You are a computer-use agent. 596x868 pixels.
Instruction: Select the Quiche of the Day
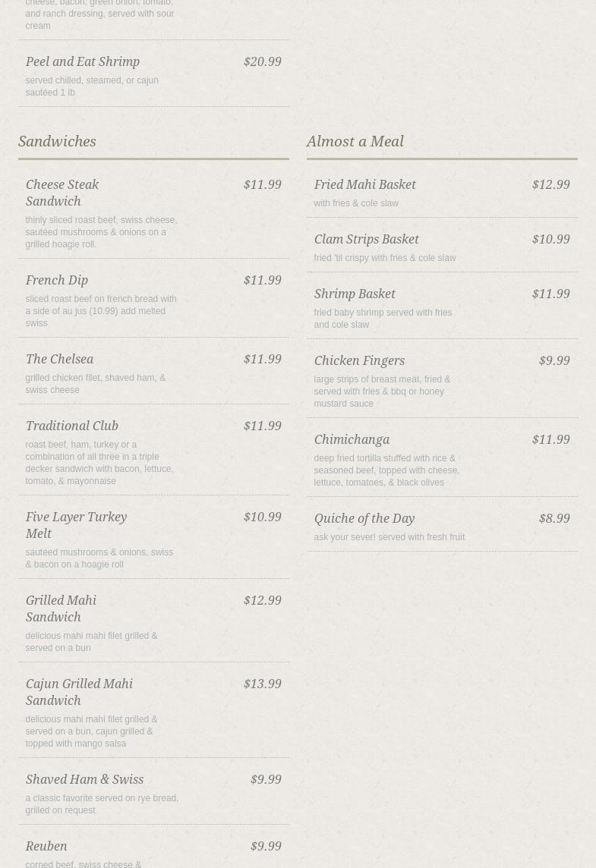[364, 519]
